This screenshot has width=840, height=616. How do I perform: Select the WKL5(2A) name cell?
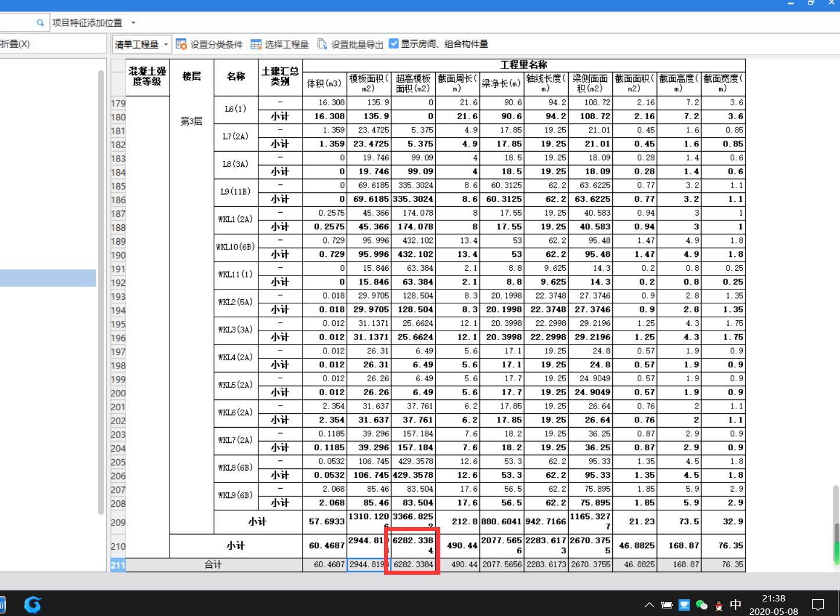tap(236, 385)
